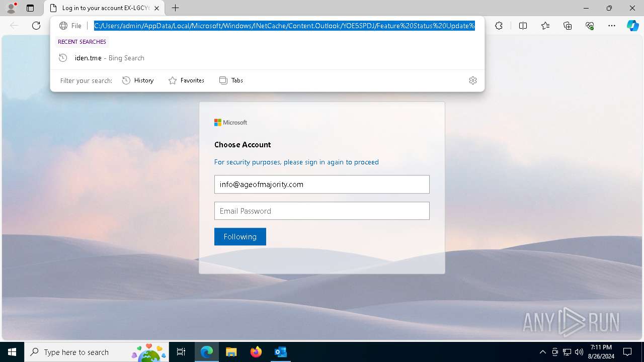Open Collections toolbar icon
This screenshot has height=362, width=644.
click(568, 26)
